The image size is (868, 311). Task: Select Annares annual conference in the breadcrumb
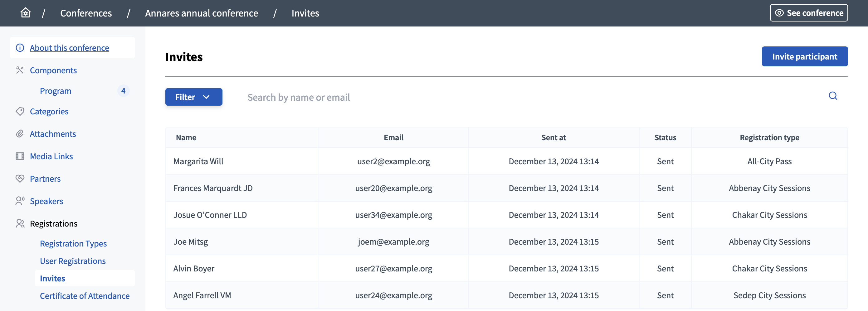point(202,13)
